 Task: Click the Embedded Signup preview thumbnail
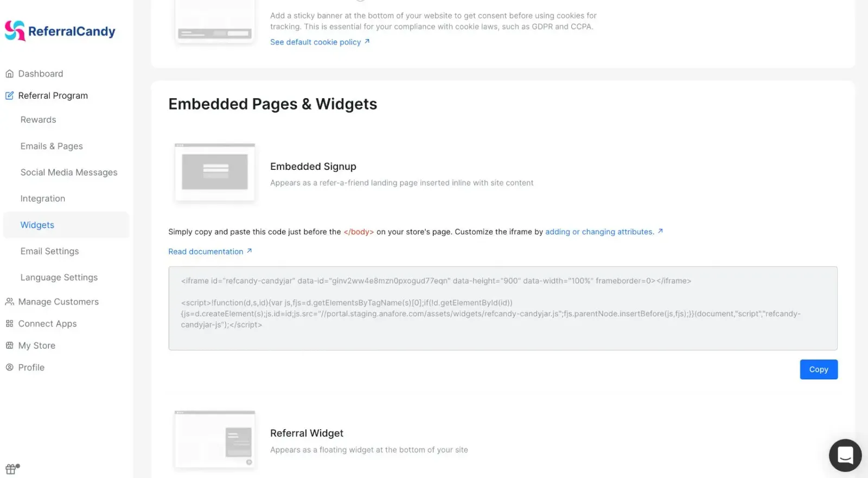click(215, 173)
